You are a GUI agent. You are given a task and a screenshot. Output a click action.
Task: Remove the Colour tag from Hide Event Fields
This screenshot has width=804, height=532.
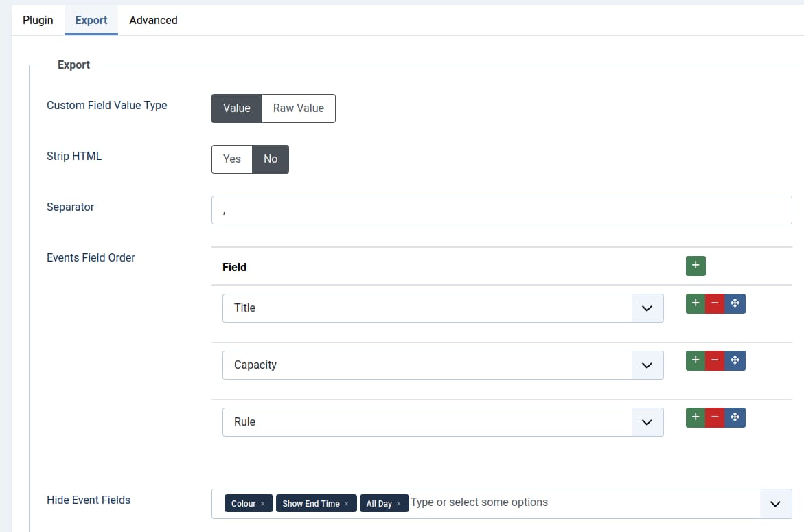pyautogui.click(x=262, y=503)
